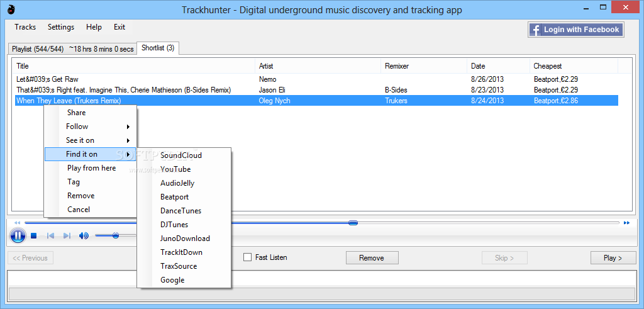Choose Remove in the context menu
This screenshot has height=309, width=644.
pos(90,196)
